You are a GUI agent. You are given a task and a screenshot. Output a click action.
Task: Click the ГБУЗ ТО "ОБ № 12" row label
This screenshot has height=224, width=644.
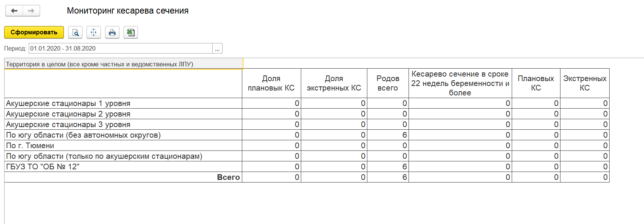click(43, 167)
